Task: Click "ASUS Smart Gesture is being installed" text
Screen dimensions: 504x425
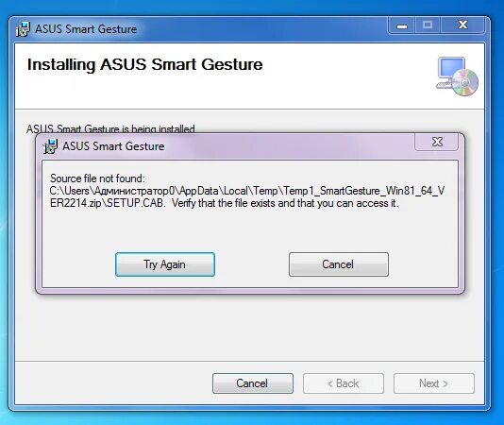Action: point(110,129)
